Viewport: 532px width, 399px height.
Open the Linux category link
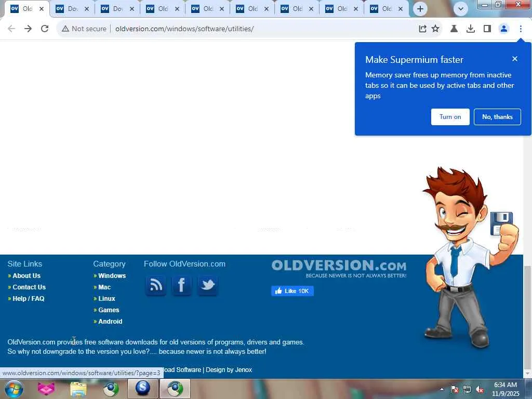tap(107, 299)
